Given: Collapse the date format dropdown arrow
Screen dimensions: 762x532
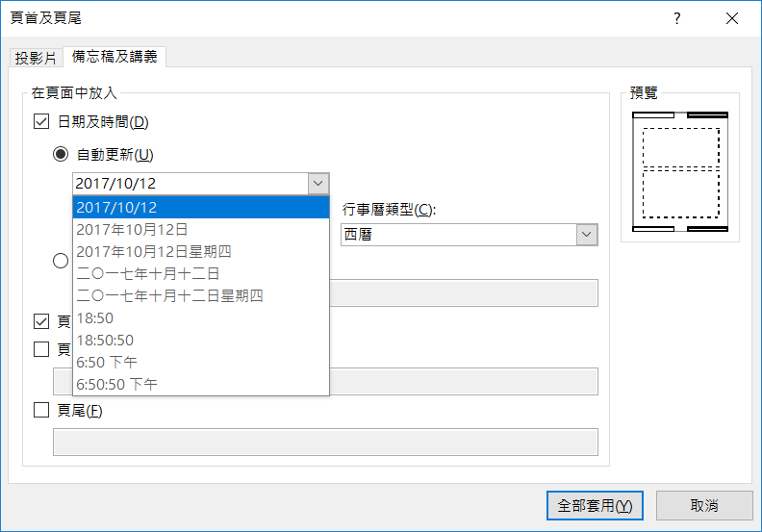Looking at the screenshot, I should click(x=317, y=183).
